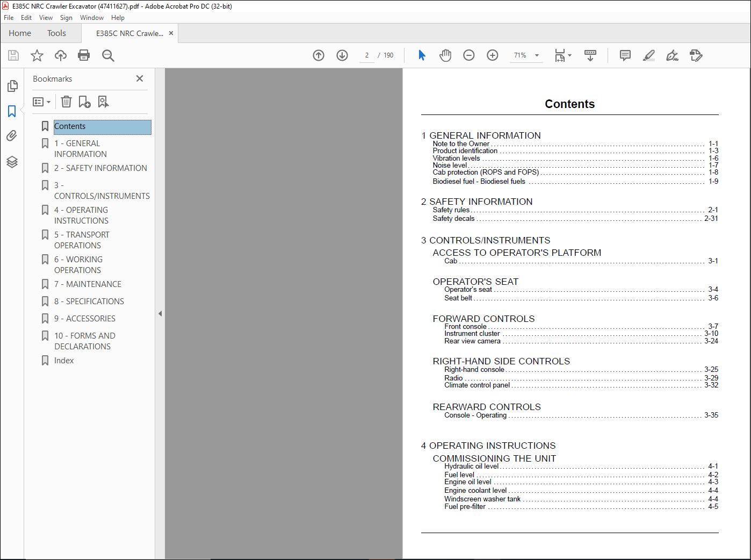Select the highlight text pen

point(649,55)
